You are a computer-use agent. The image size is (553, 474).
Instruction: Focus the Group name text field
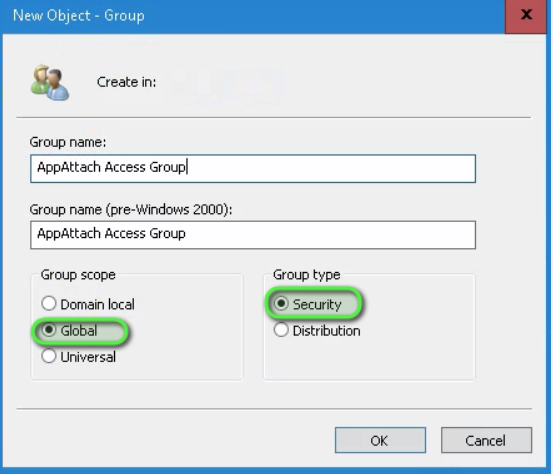point(253,169)
